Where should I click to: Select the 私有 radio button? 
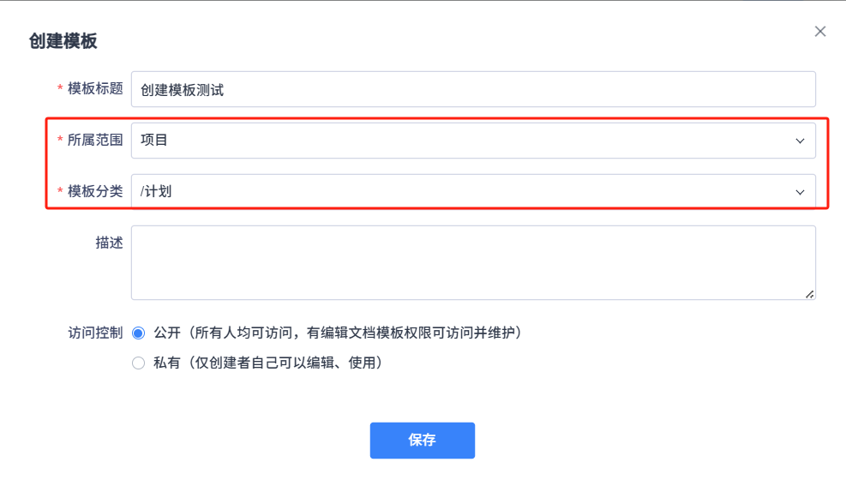(138, 363)
